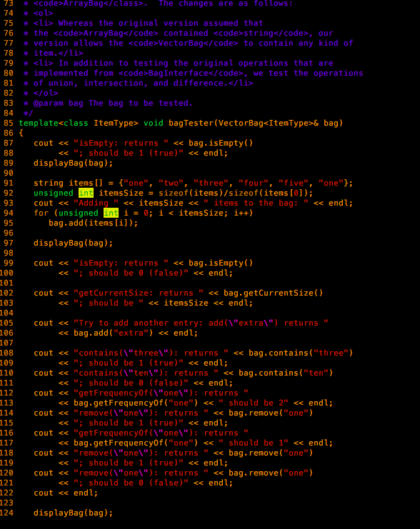
Task: Click 'displayBag(bag);' on line 124
Action: click(x=74, y=513)
